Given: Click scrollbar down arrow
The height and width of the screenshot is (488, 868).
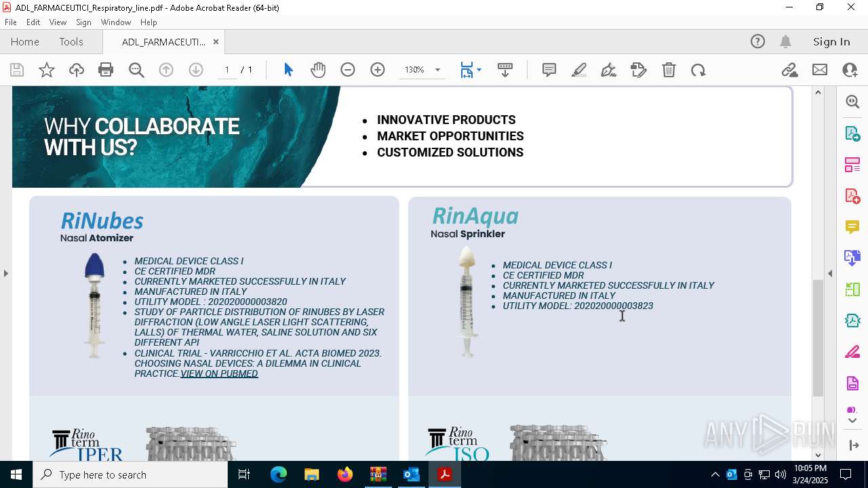Looking at the screenshot, I should pos(818,455).
